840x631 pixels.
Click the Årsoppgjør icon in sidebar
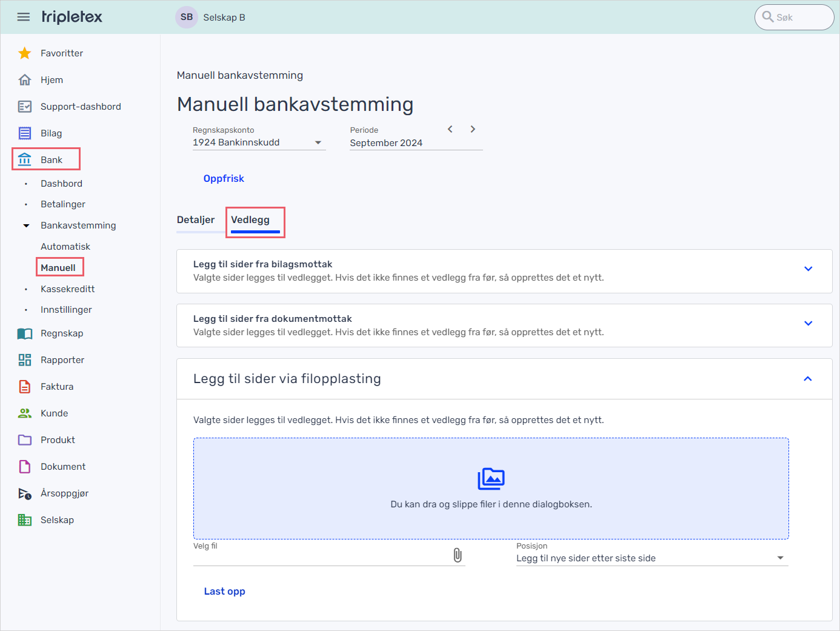coord(24,493)
